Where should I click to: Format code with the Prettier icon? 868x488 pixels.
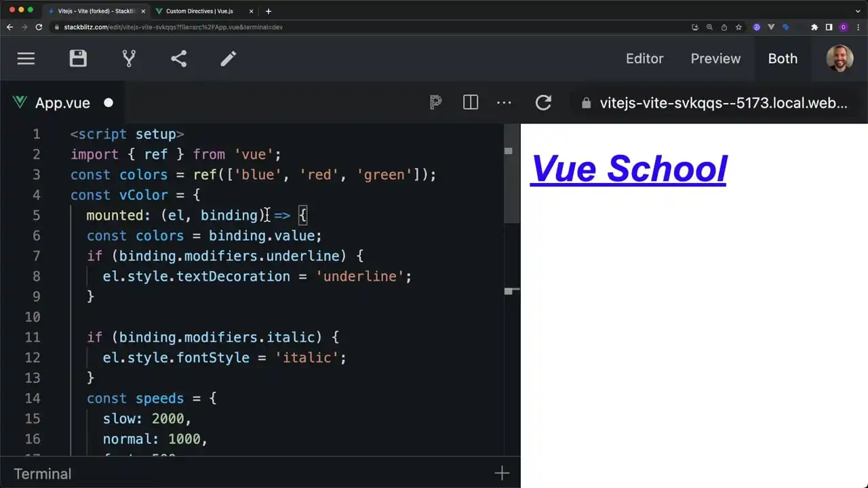tap(435, 102)
